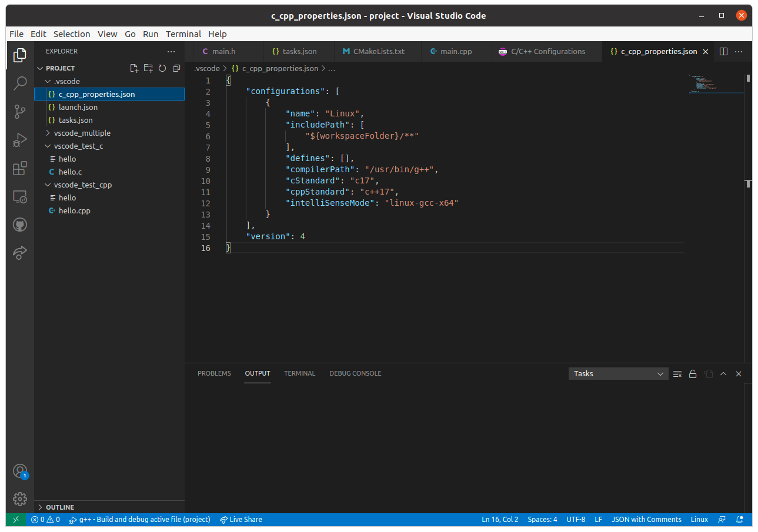Open hello.cpp in the Explorer
Viewport: 758px width, 532px height.
tap(109, 210)
